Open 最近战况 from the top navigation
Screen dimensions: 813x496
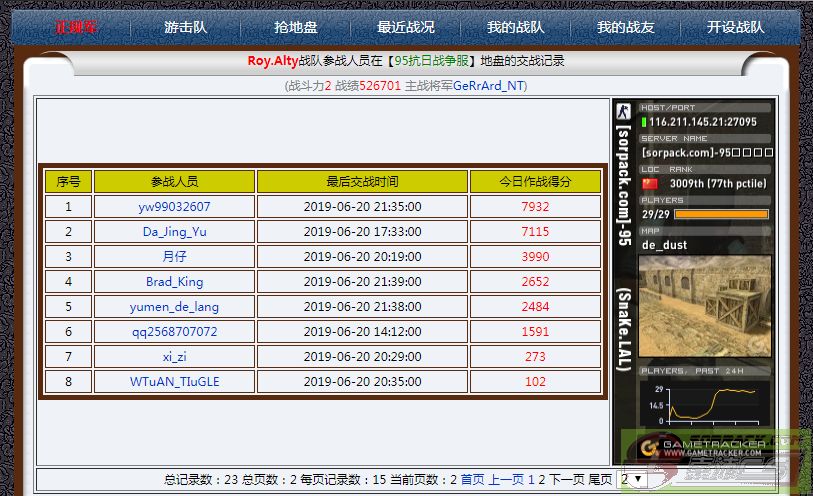click(x=405, y=27)
